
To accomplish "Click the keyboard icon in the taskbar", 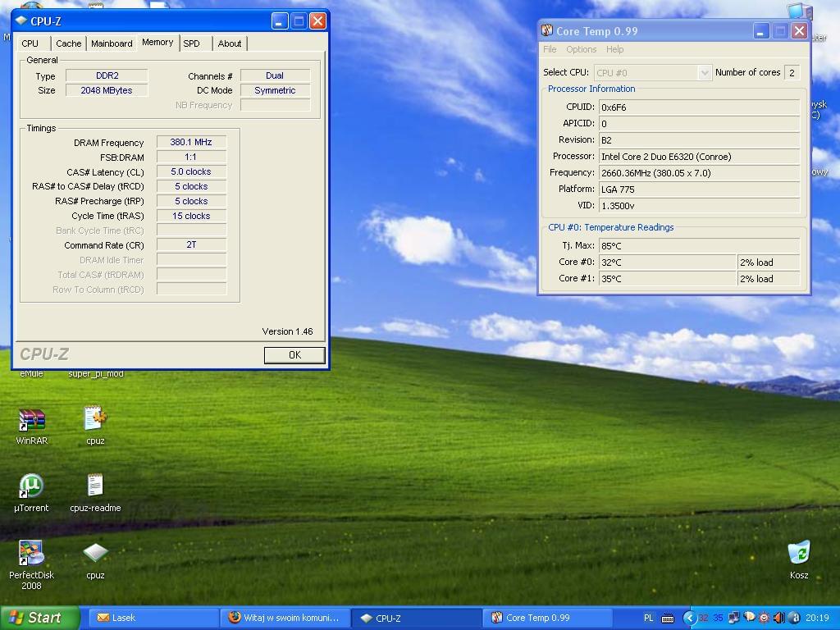I will tap(668, 618).
